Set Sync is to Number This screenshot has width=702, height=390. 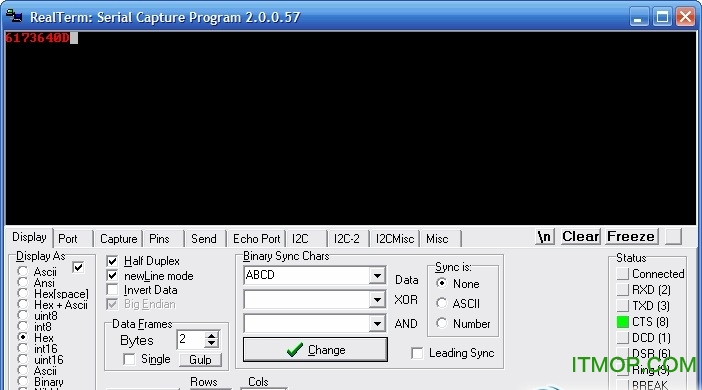(441, 323)
